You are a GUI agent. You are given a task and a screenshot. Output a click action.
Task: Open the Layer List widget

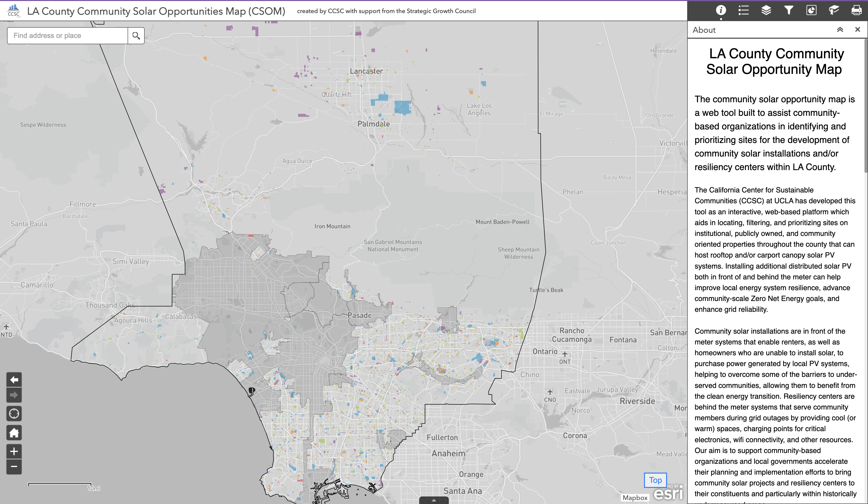(x=766, y=10)
